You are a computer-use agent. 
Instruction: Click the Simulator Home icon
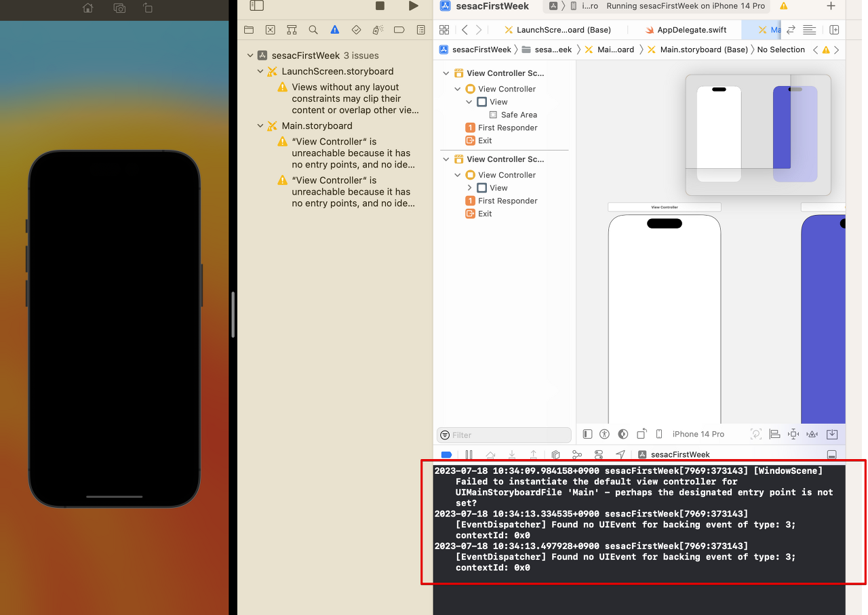pyautogui.click(x=87, y=8)
